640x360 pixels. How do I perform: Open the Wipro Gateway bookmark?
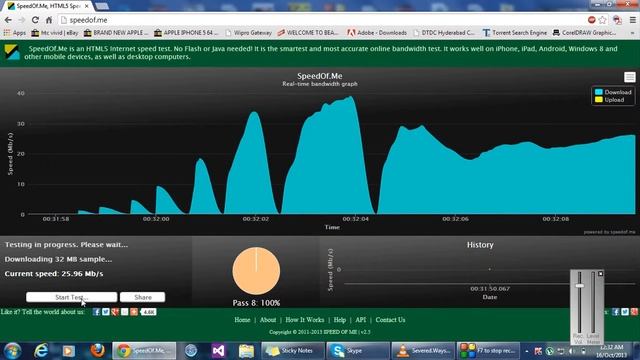(x=248, y=33)
